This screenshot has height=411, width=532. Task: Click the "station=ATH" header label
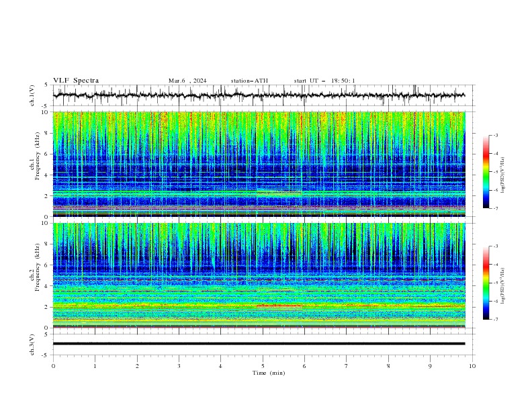pos(249,81)
